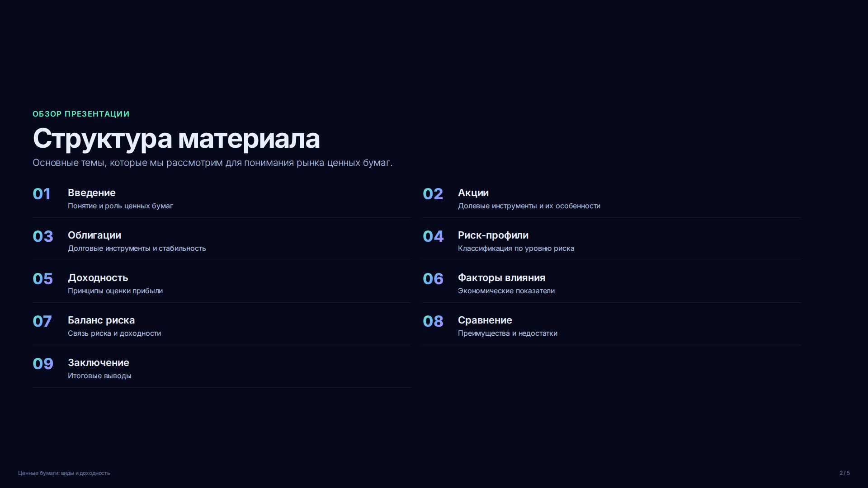Click footer 'Ценные бумаги: виды и доходность'
868x488 pixels.
point(64,473)
